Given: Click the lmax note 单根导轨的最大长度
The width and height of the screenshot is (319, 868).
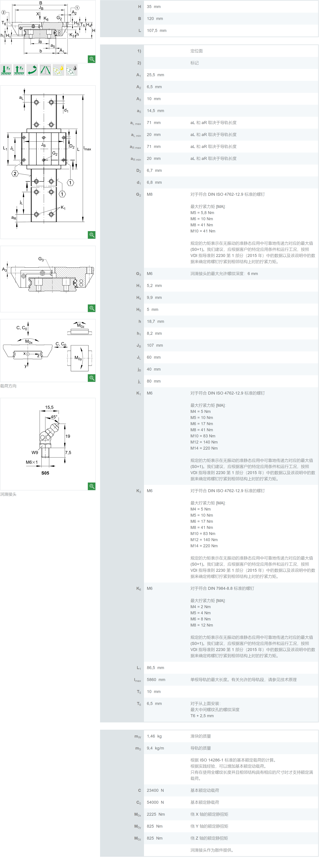Looking at the screenshot, I should 243,680.
